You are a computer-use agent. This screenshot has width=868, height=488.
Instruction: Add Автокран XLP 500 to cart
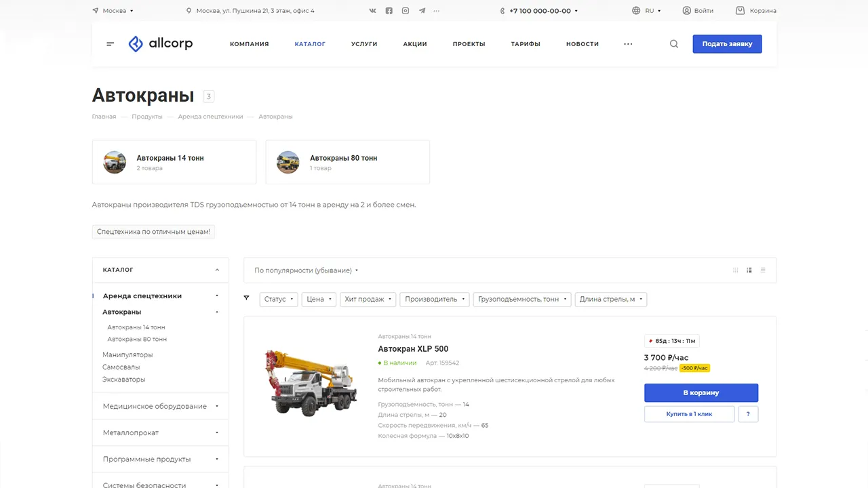tap(701, 393)
